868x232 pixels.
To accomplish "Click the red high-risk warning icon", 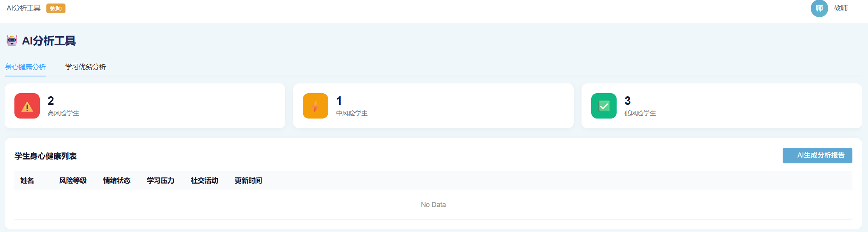I will [x=27, y=106].
